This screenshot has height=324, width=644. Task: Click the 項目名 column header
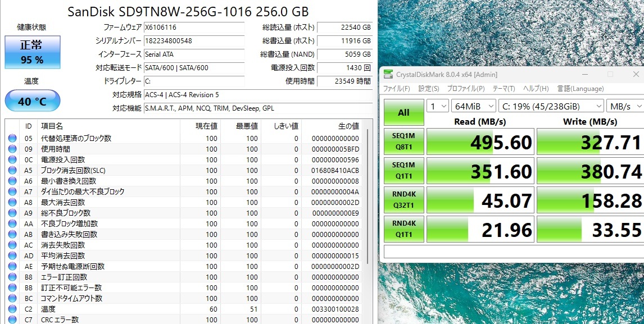pyautogui.click(x=108, y=126)
